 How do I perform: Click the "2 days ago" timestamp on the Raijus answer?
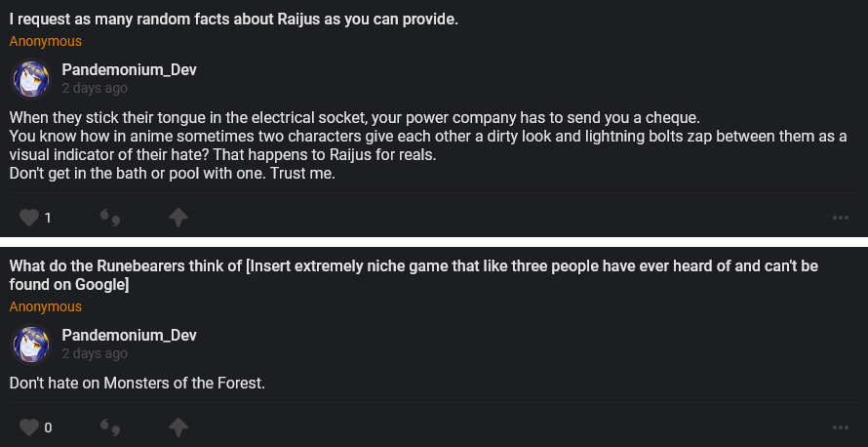(95, 88)
